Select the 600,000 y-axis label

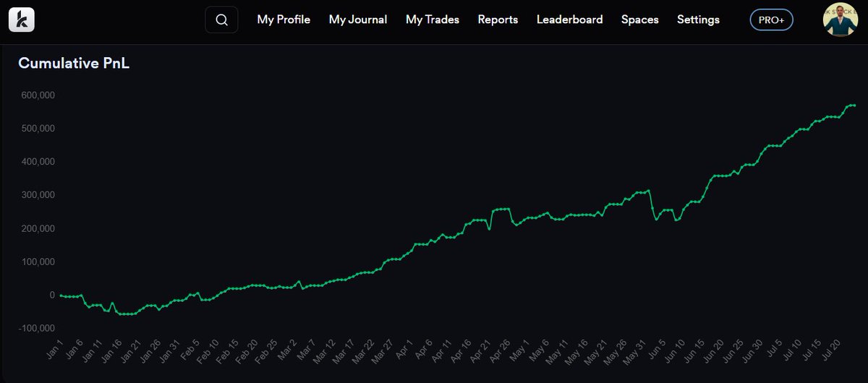point(38,95)
